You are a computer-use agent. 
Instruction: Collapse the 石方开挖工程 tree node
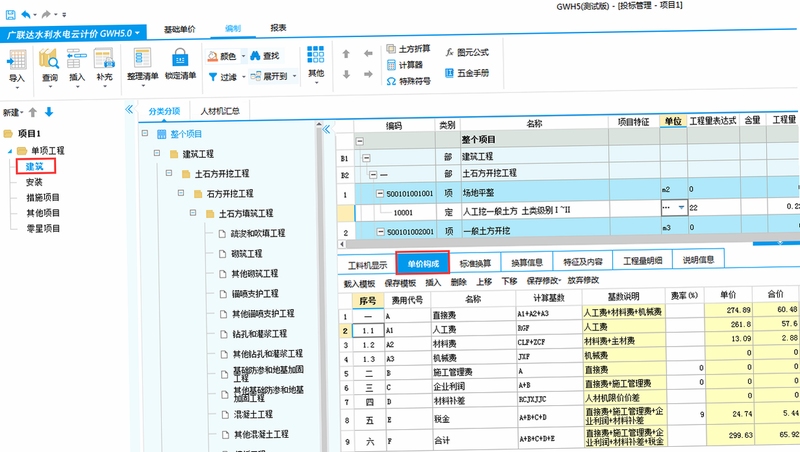click(181, 193)
